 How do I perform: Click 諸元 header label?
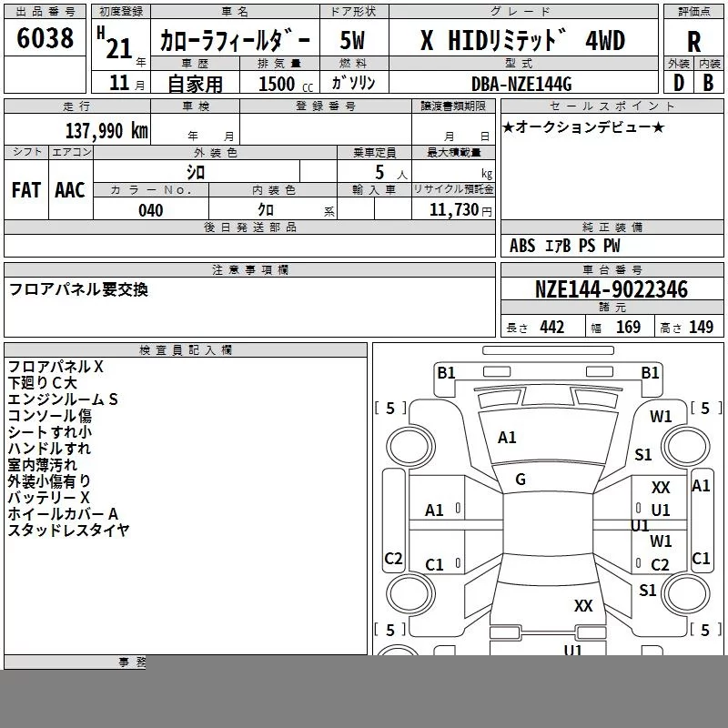coord(612,307)
